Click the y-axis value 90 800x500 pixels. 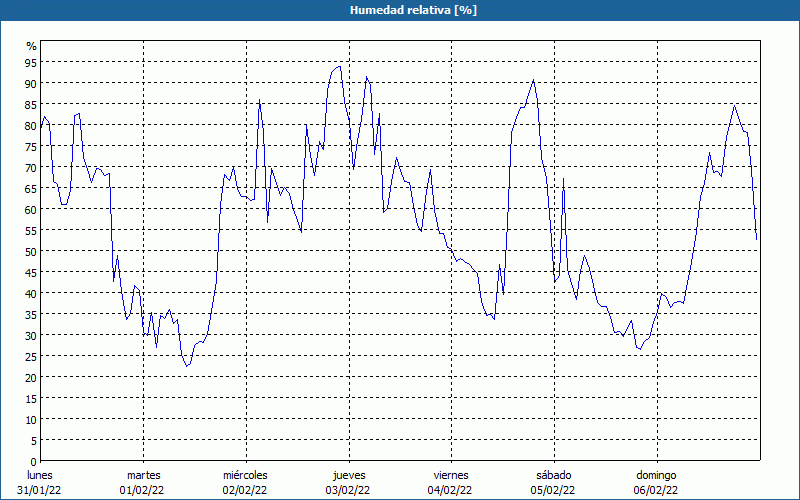pyautogui.click(x=31, y=83)
